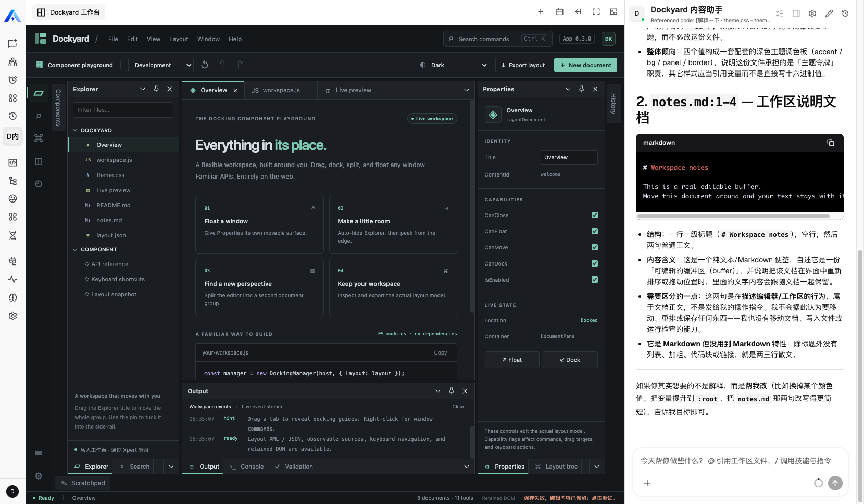Open the collapsed History side rail
The image size is (864, 504).
(613, 104)
